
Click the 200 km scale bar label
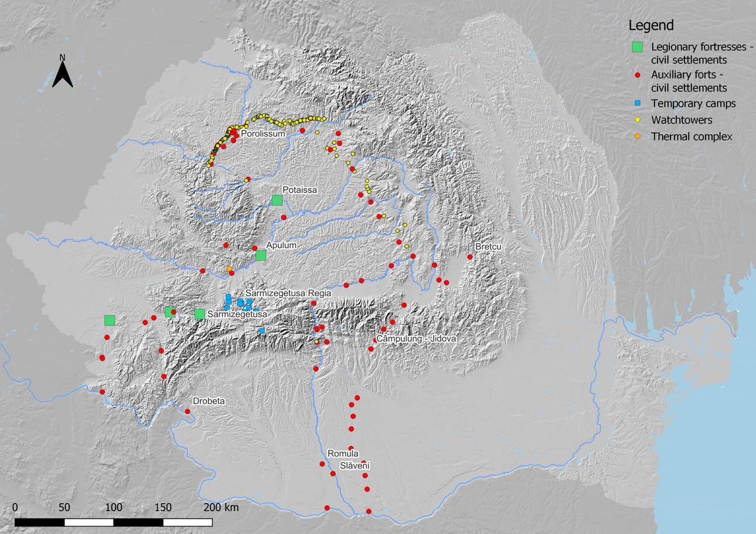click(x=221, y=507)
